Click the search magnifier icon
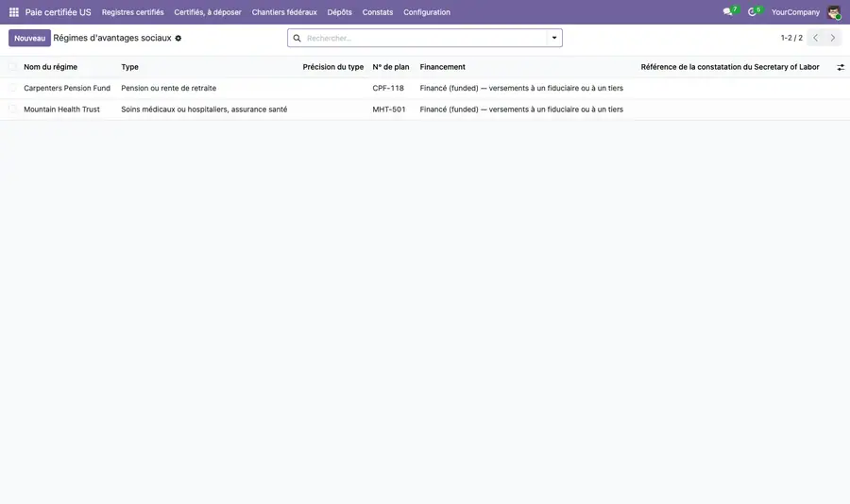Screen dimensions: 850x504 coord(297,38)
